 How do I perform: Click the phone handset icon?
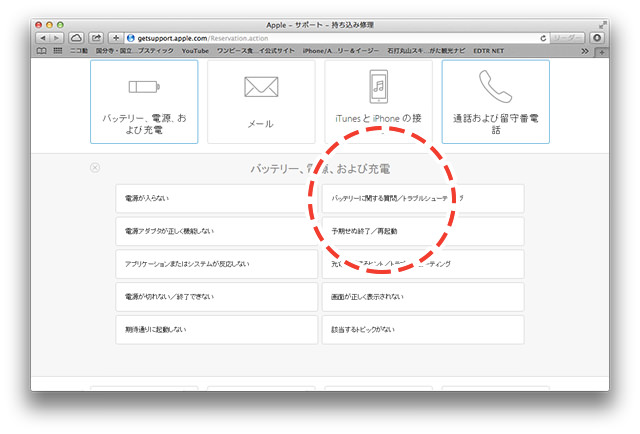[x=495, y=86]
